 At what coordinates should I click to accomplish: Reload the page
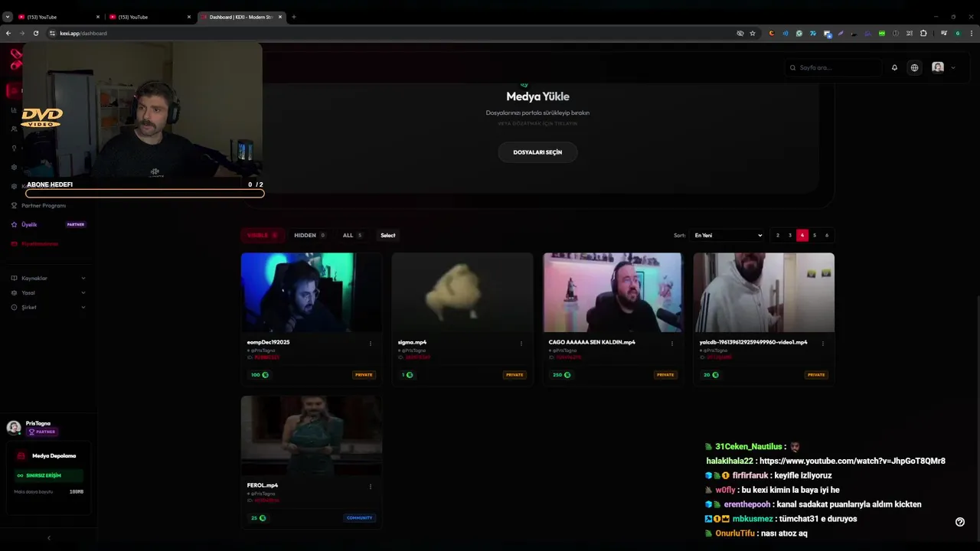35,33
